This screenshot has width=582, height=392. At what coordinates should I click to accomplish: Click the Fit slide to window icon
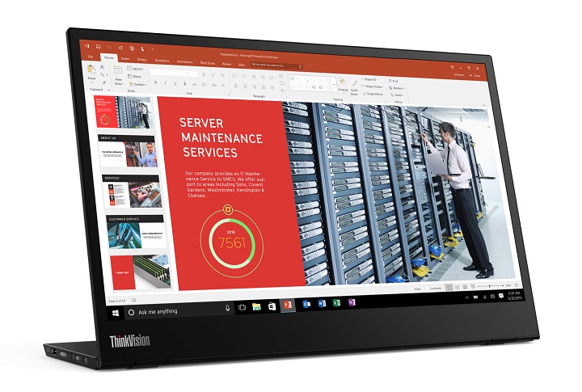[x=517, y=285]
